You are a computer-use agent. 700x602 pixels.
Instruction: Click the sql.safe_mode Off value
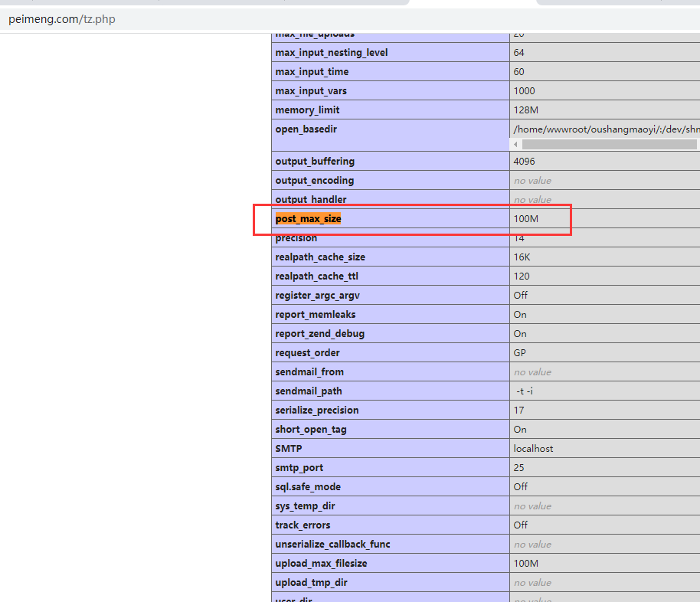[x=521, y=487]
